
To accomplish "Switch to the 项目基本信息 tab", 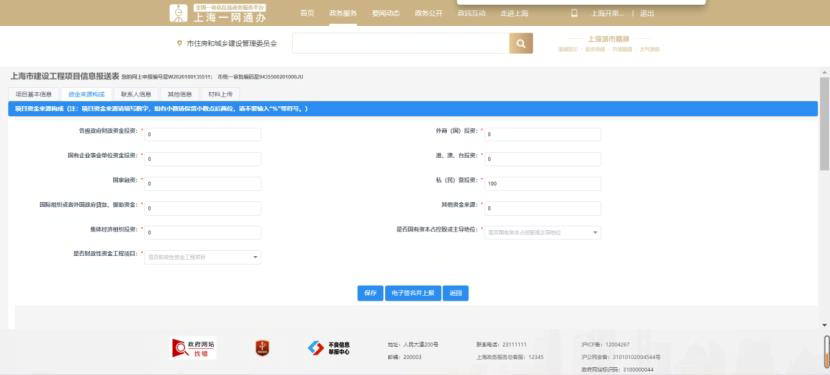I will (33, 94).
